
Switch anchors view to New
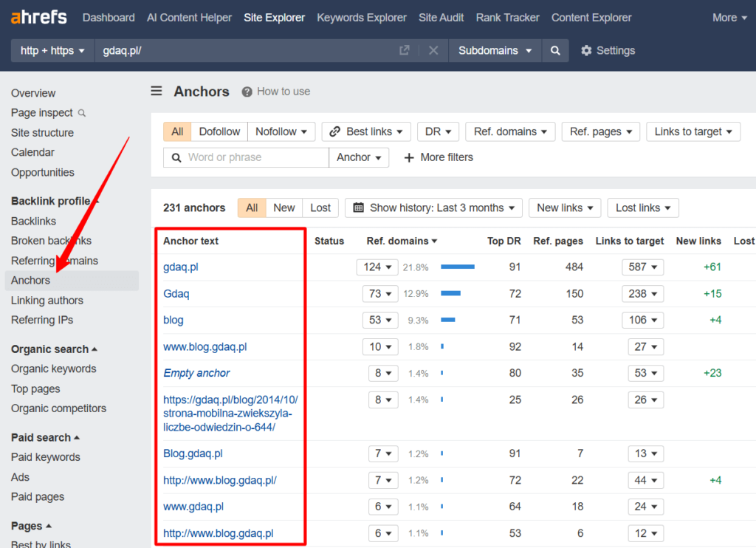(283, 208)
